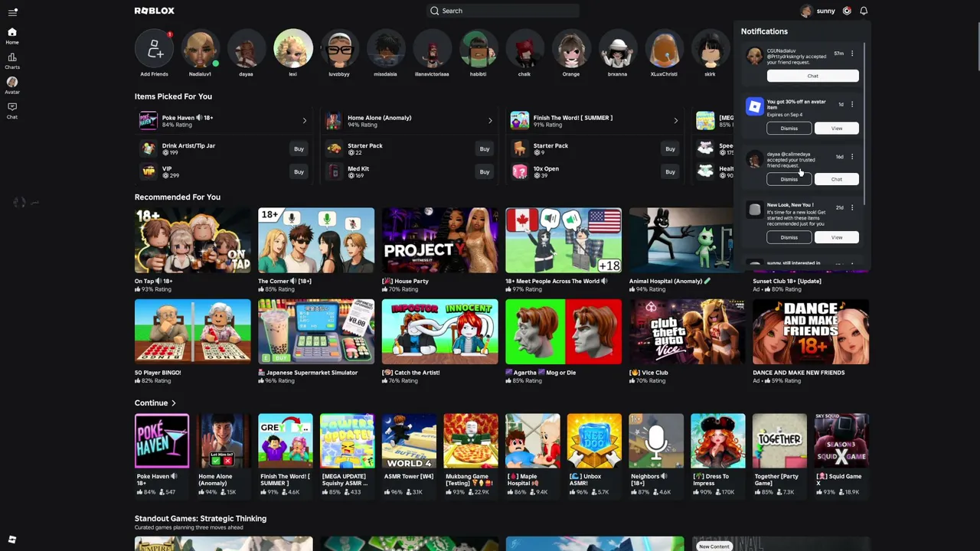Open the House Party game thumbnail

(x=439, y=240)
